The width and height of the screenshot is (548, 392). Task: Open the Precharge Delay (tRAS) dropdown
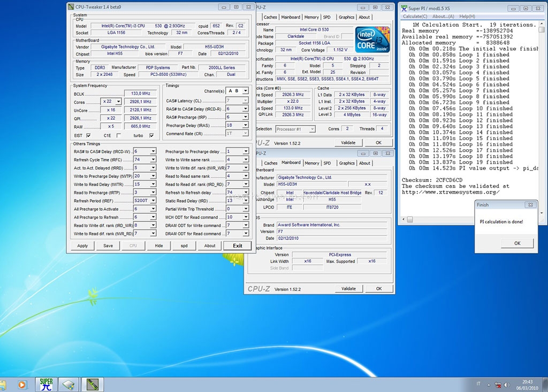click(245, 125)
